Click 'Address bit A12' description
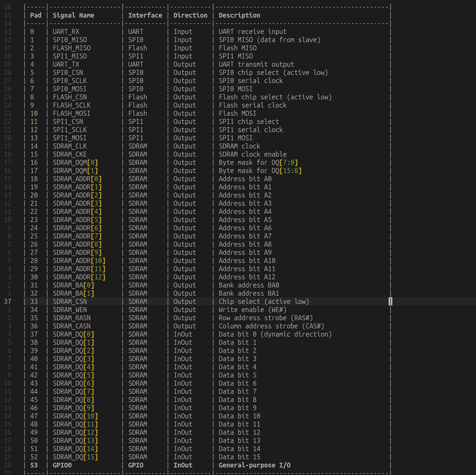The image size is (476, 475). coord(247,277)
